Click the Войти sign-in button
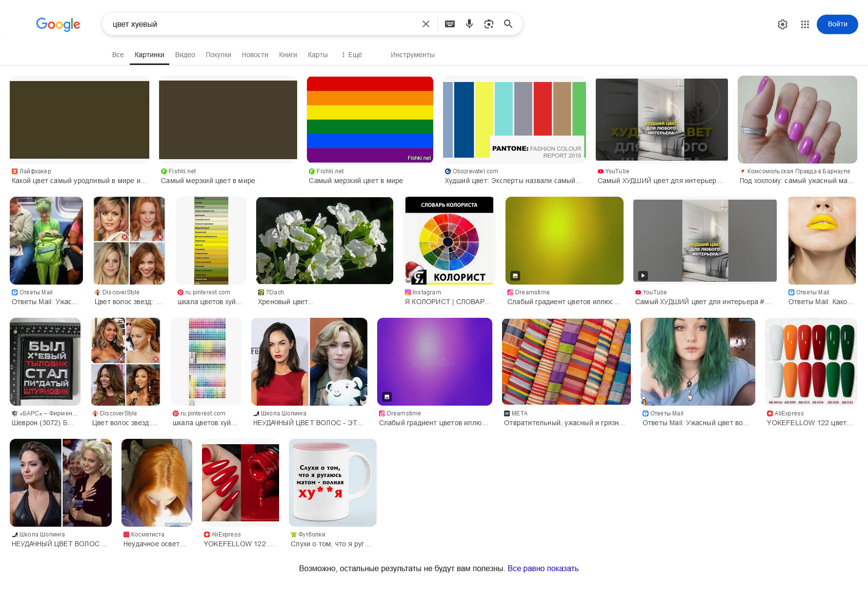The height and width of the screenshot is (597, 868). [837, 24]
